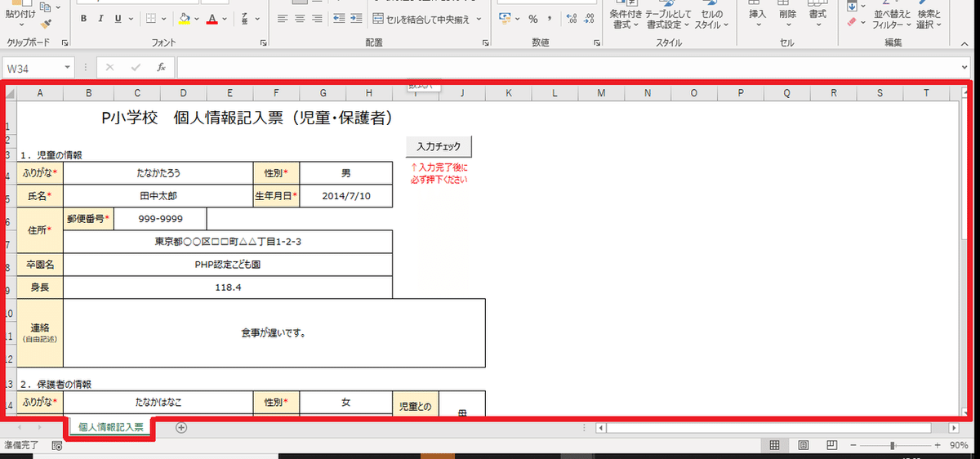Click the Name Box showing W34

pos(33,68)
